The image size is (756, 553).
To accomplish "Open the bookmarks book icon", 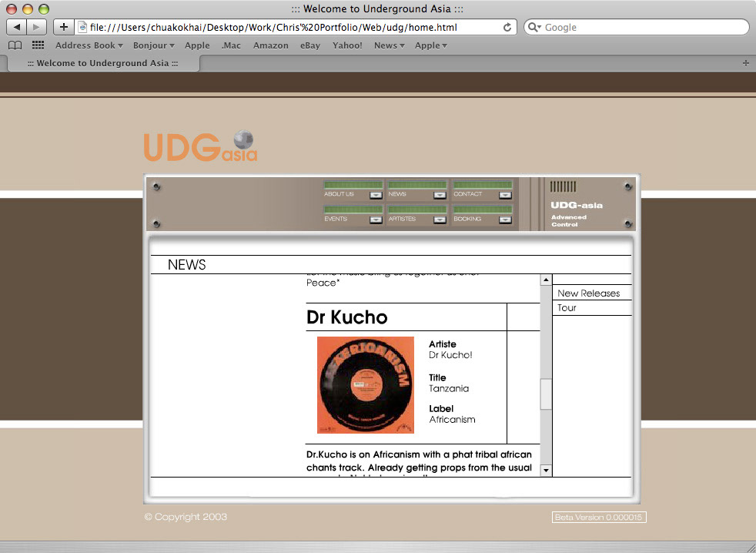I will click(x=15, y=45).
